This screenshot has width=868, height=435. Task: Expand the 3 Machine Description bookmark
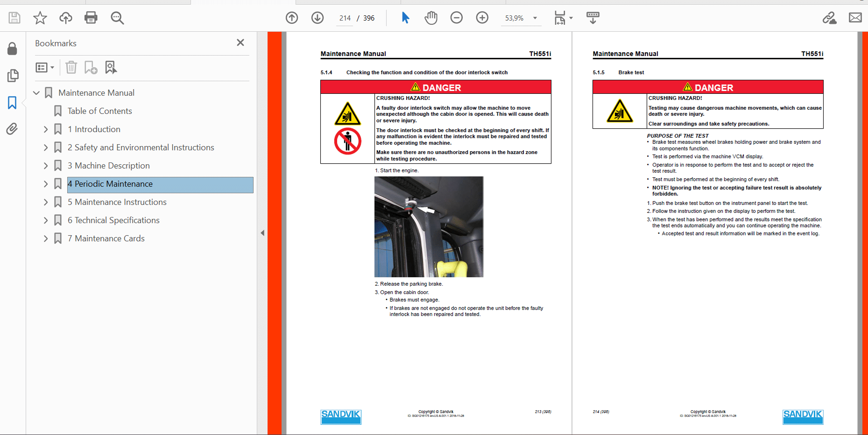(x=46, y=166)
